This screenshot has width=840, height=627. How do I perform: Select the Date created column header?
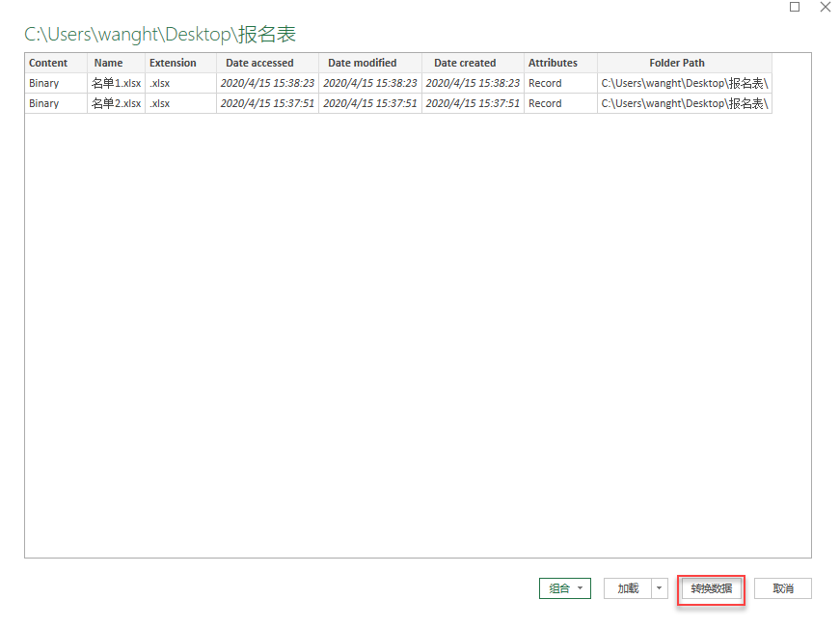[x=473, y=63]
